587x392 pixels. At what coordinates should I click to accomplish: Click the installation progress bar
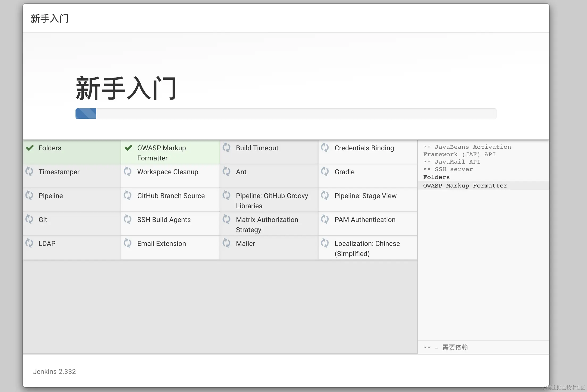coord(286,114)
